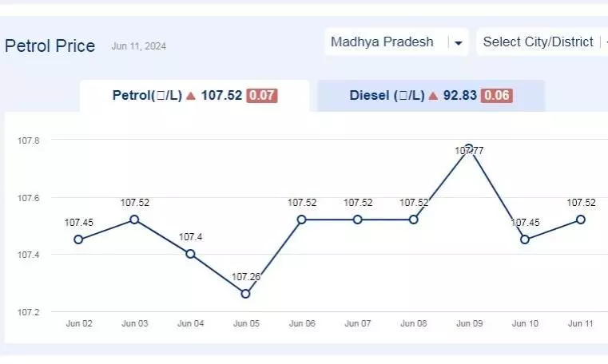Select the Jun 09 peak data point
This screenshot has height=364, width=608.
(469, 148)
